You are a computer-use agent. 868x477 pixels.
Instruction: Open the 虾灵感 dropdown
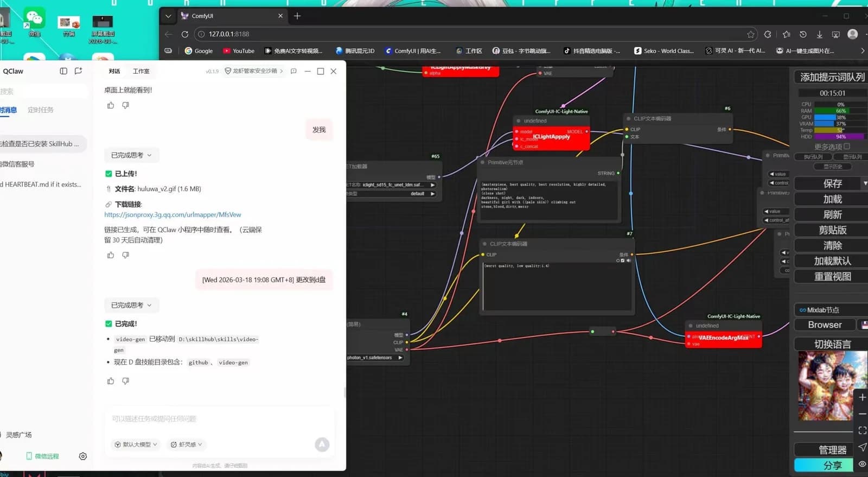click(x=187, y=444)
